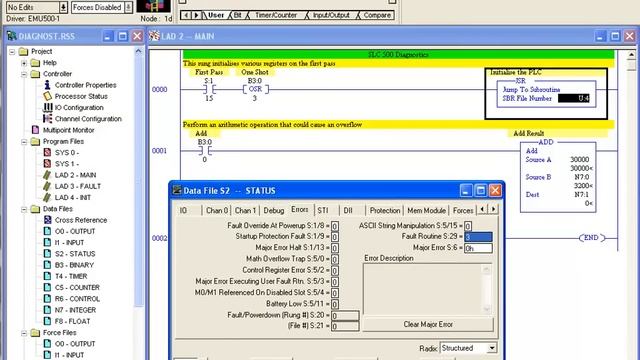Image resolution: width=640 pixels, height=360 pixels.
Task: Open O0 - OUTPUT force file icon under Force Files
Action: point(47,344)
